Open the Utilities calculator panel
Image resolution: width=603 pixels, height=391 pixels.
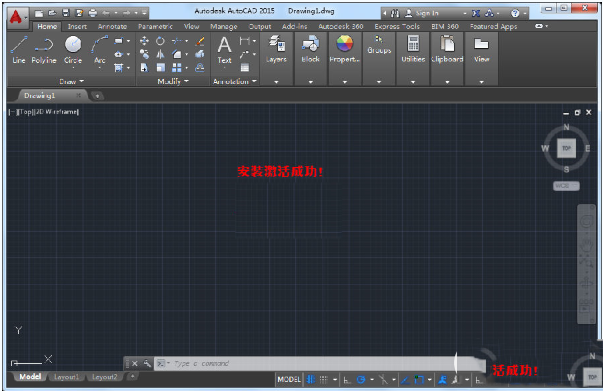(x=413, y=48)
